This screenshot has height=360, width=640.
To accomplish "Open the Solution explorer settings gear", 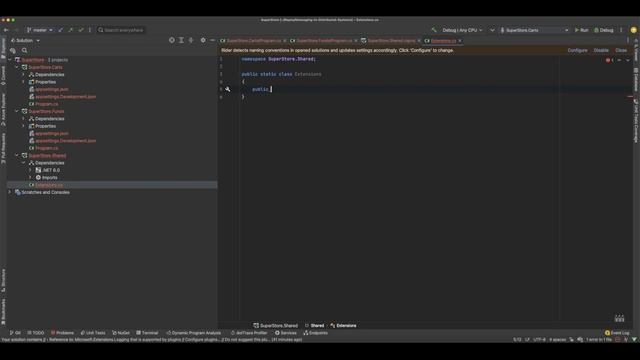I will point(203,40).
